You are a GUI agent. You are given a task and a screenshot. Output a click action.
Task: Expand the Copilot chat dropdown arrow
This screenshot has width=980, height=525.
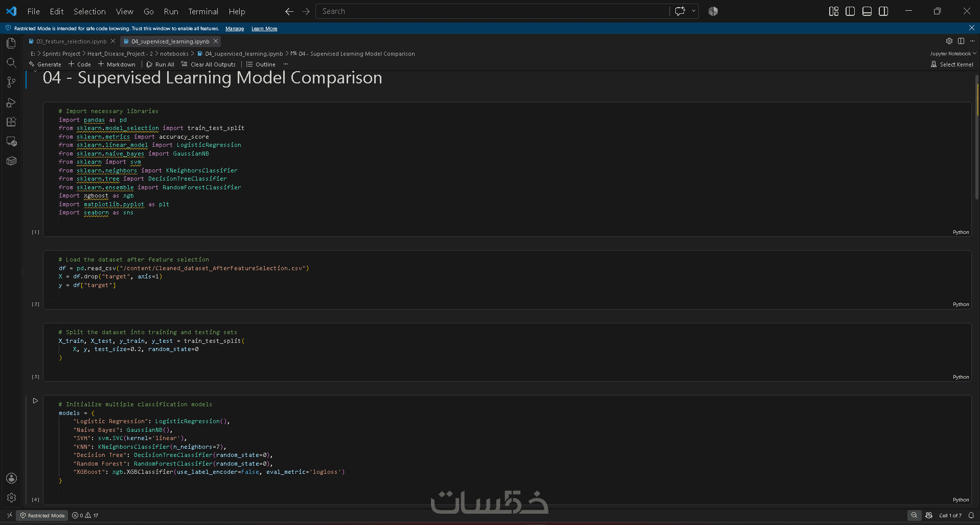(694, 11)
